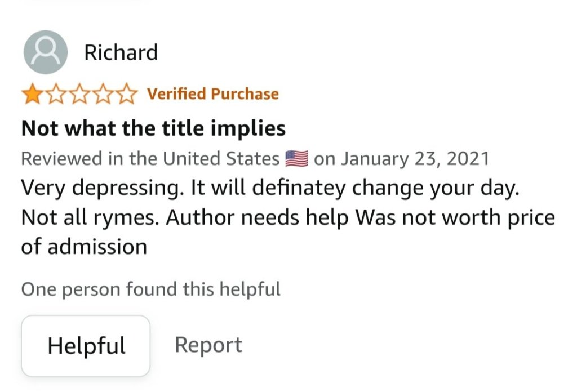Image resolution: width=577 pixels, height=392 pixels.
Task: Click the Verified Purchase label
Action: pyautogui.click(x=213, y=94)
